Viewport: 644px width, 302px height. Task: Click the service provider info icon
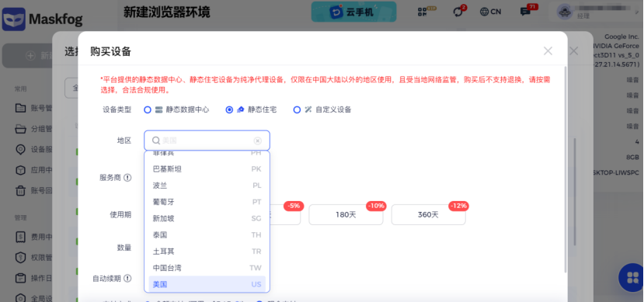tap(127, 178)
